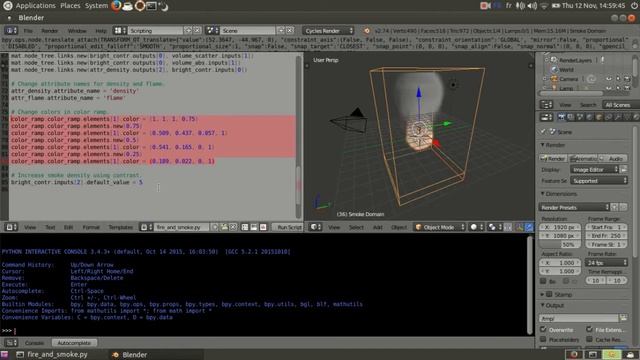This screenshot has height=360, width=640.
Task: Select the Render Layers properties tab icon
Action: tap(571, 118)
